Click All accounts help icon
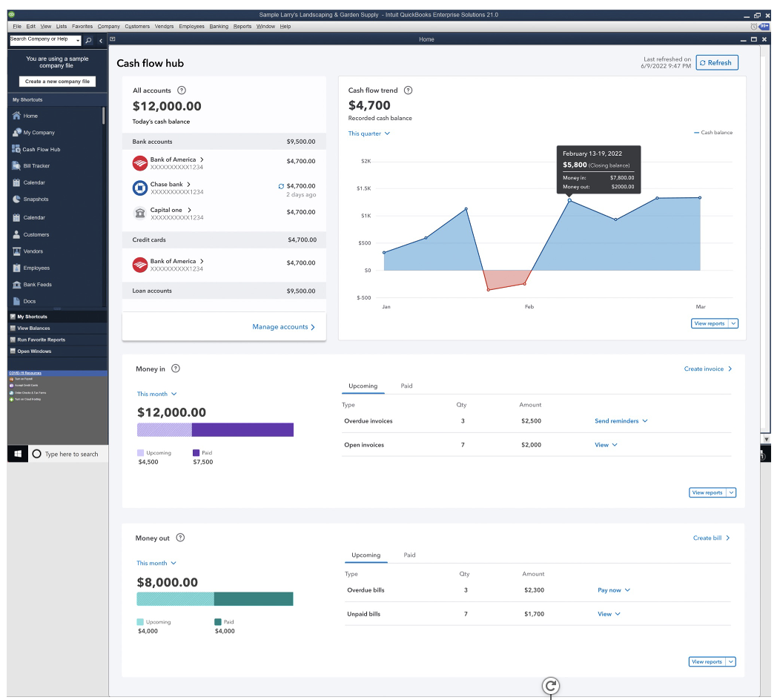The width and height of the screenshot is (780, 700). point(182,90)
